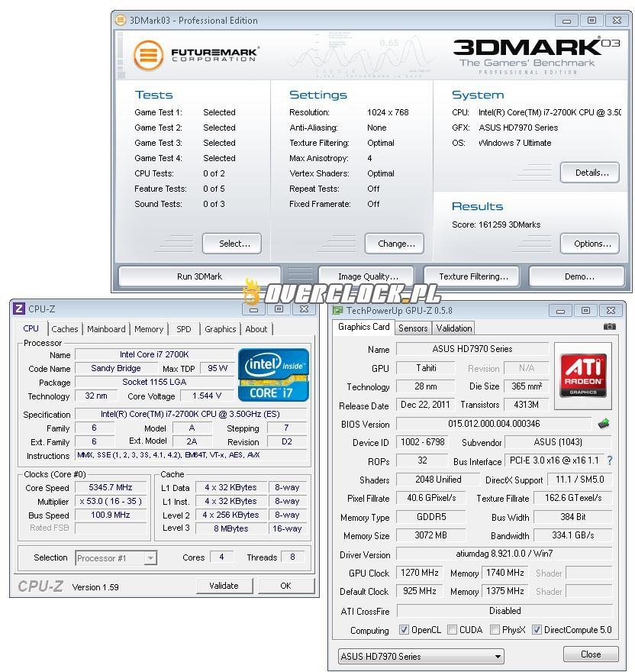Click the Intel Core i7 logo in CPU-Z
Image resolution: width=635 pixels, height=672 pixels.
pos(273,375)
